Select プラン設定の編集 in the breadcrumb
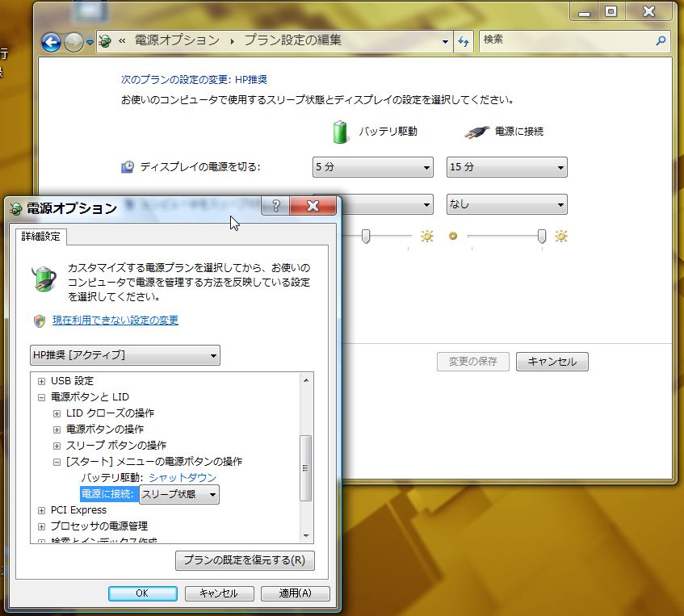 (292, 40)
